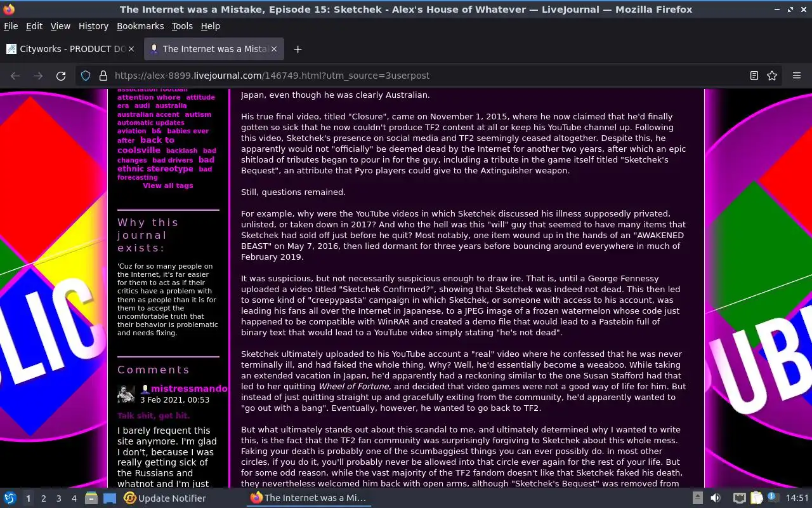This screenshot has height=508, width=812.
Task: Open the 'bad drivers' tag
Action: click(173, 161)
